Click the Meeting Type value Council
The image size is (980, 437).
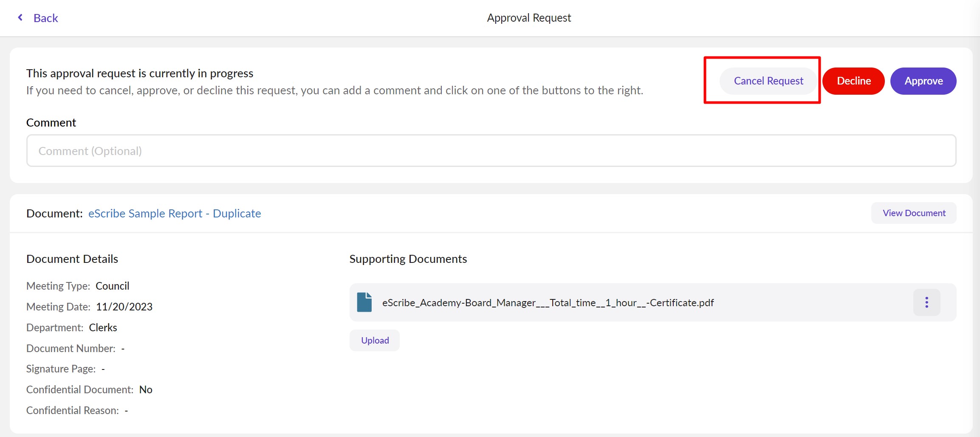coord(112,286)
